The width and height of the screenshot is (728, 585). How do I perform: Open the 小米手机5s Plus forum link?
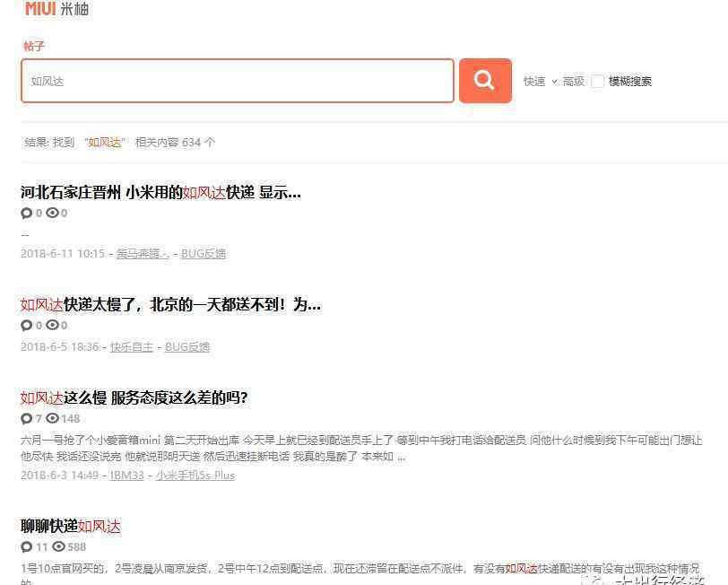click(195, 476)
